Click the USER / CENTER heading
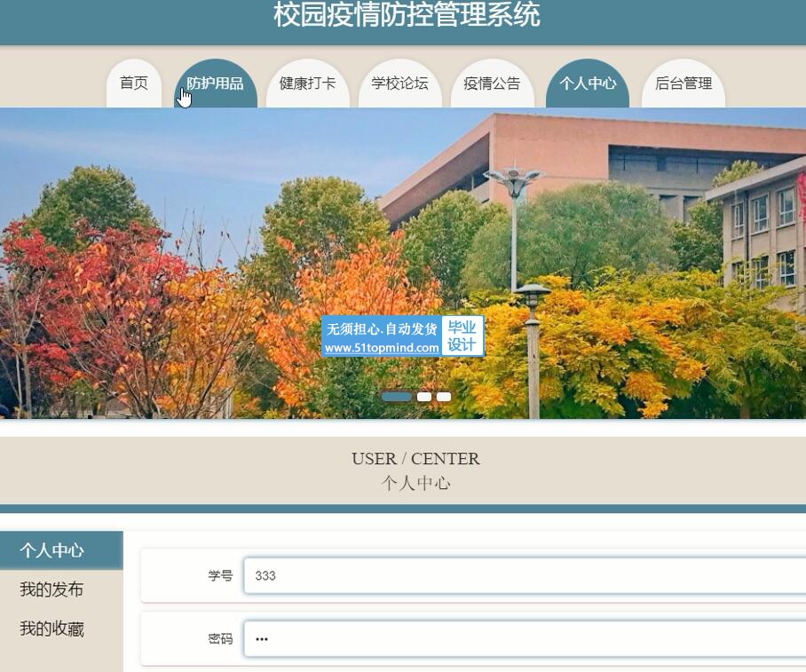Image resolution: width=806 pixels, height=672 pixels. point(415,459)
